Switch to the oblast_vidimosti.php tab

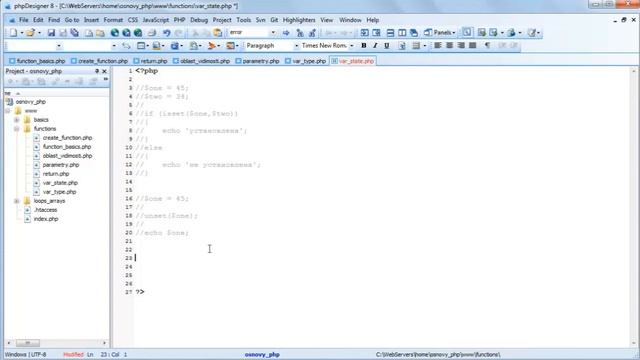tap(202, 61)
